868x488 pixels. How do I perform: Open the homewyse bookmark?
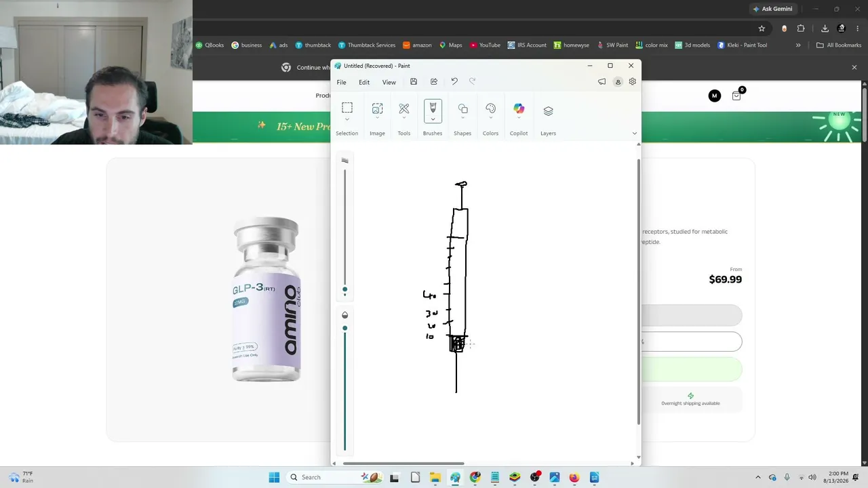click(x=571, y=45)
